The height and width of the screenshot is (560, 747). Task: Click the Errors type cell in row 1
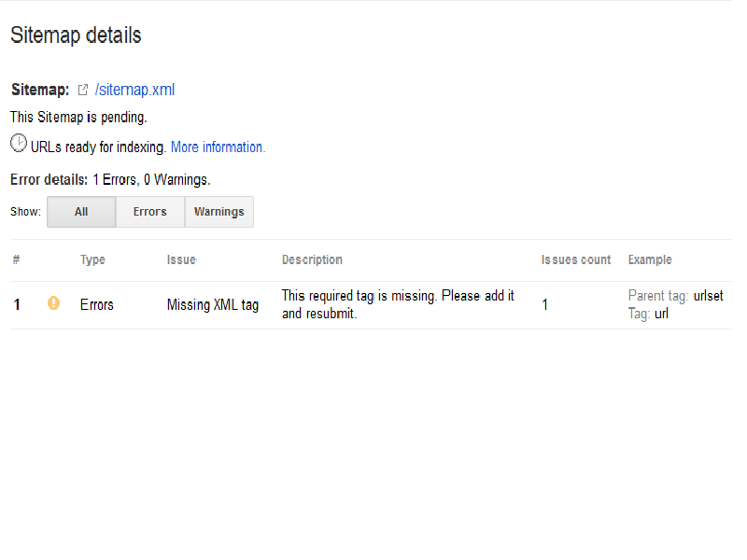[97, 304]
